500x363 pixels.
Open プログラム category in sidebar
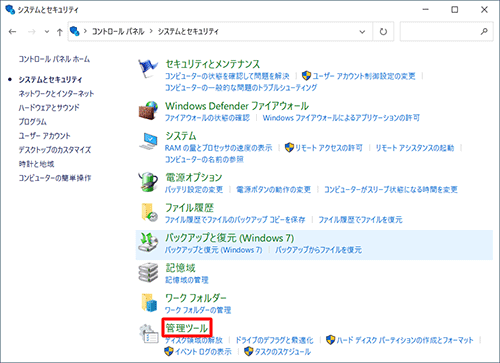33,122
